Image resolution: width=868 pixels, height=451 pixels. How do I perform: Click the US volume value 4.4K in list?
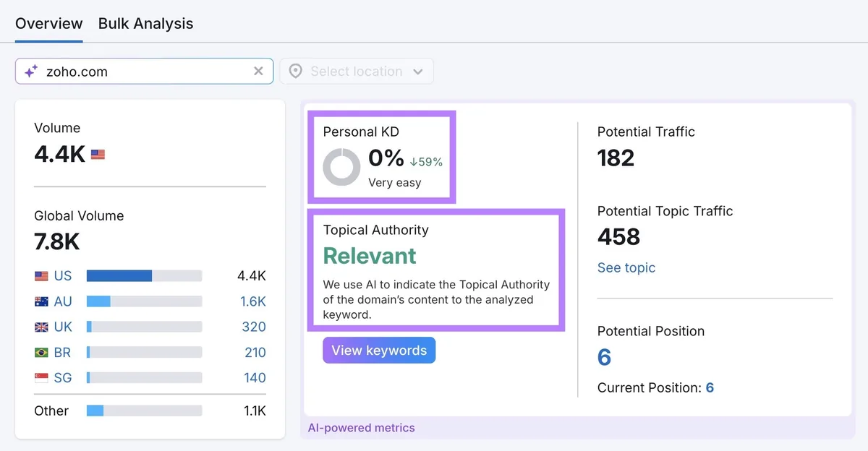pos(252,276)
